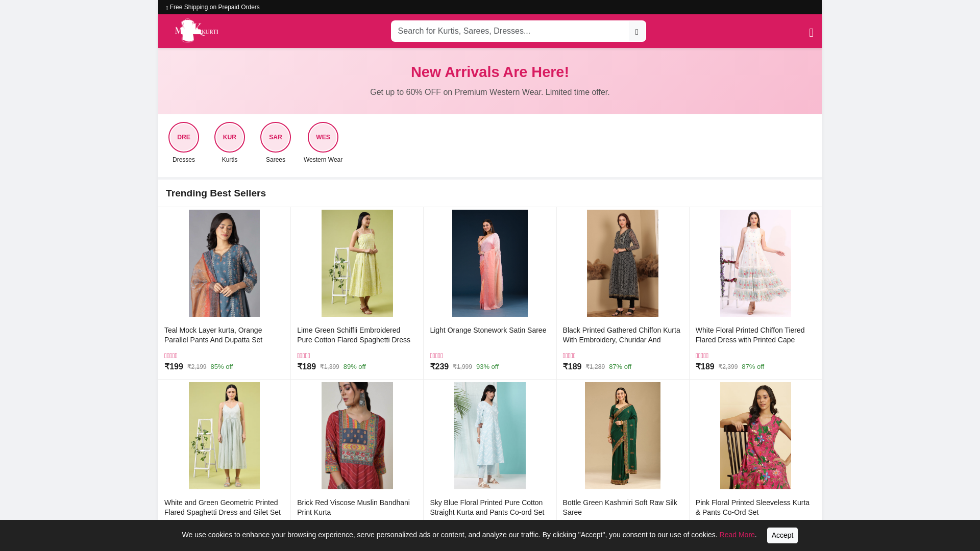This screenshot has height=551, width=980.
Task: Click the ₹199 price of Teal kurta
Action: 174,366
